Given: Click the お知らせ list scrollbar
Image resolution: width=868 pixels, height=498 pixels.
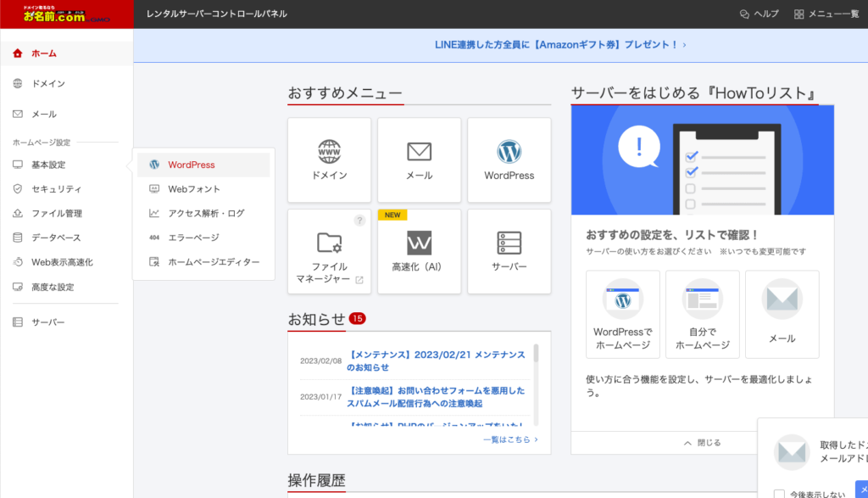Looking at the screenshot, I should point(536,354).
